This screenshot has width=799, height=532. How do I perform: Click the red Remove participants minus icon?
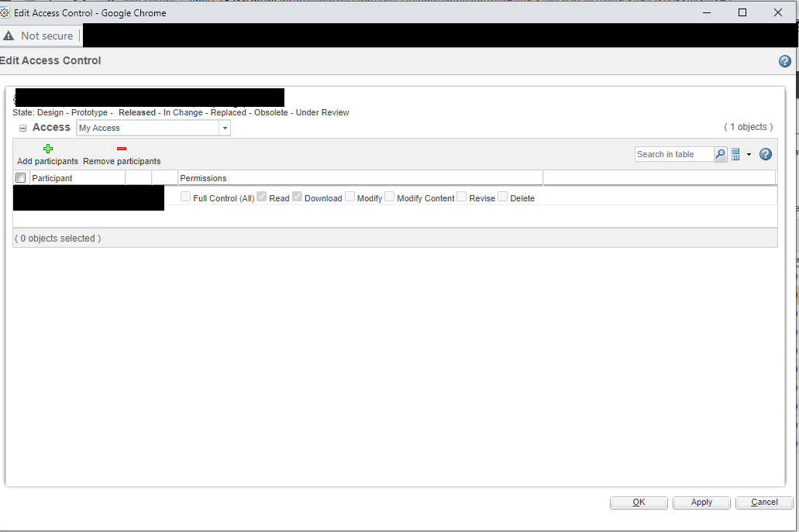pos(122,149)
